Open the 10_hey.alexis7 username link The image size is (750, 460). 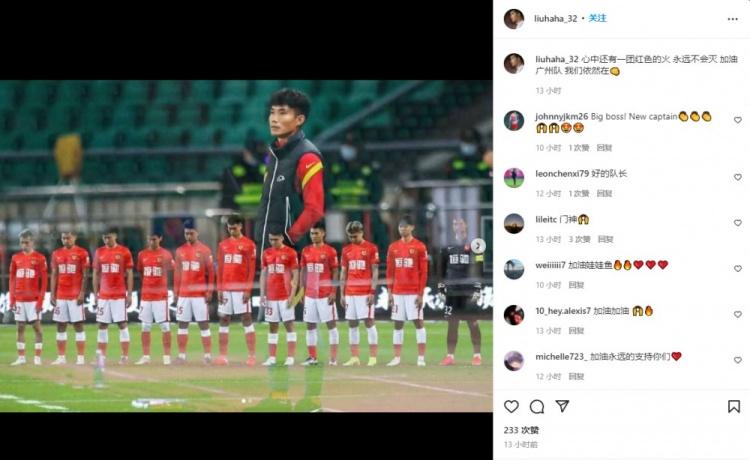tap(563, 311)
